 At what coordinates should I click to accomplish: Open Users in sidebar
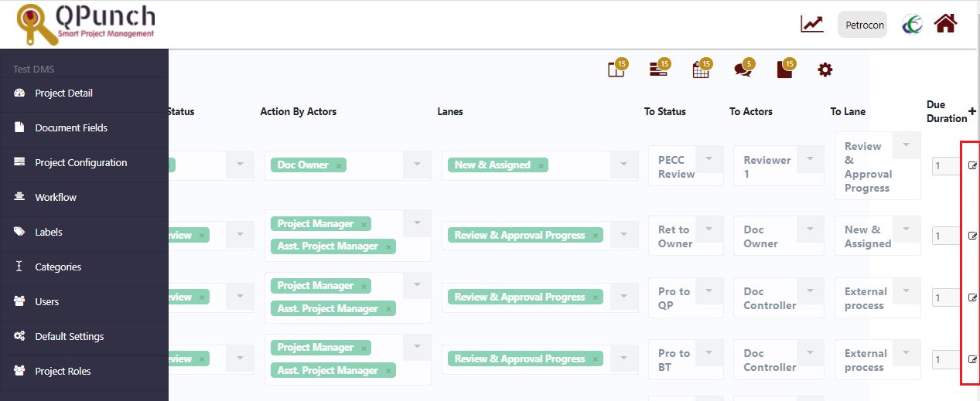pyautogui.click(x=84, y=301)
